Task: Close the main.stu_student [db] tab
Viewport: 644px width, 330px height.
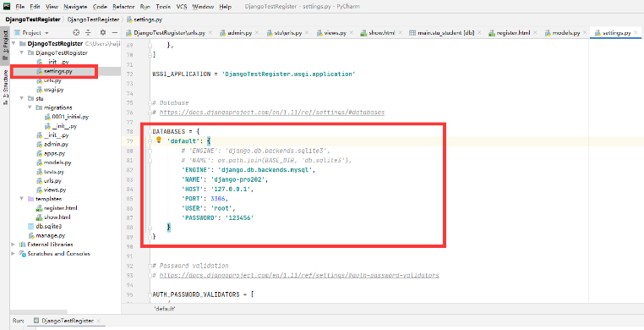Action: tap(480, 33)
